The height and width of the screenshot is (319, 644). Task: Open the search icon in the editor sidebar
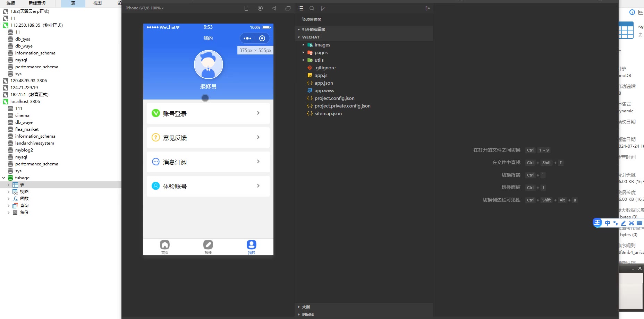(312, 8)
